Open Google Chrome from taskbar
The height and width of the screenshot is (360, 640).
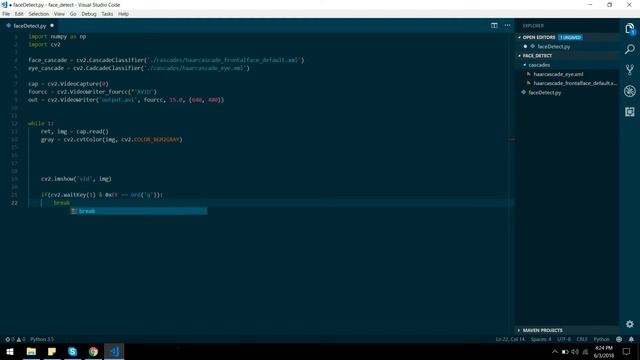(93, 351)
